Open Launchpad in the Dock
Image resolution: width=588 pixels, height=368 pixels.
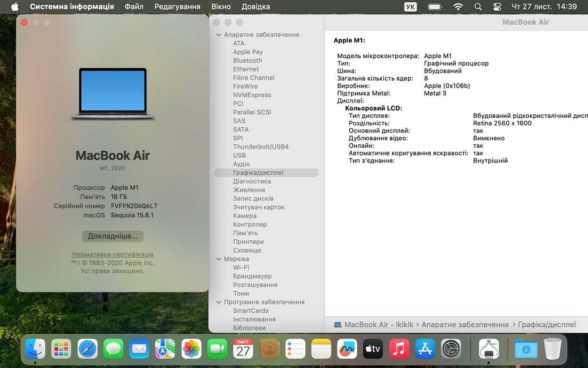[61, 349]
